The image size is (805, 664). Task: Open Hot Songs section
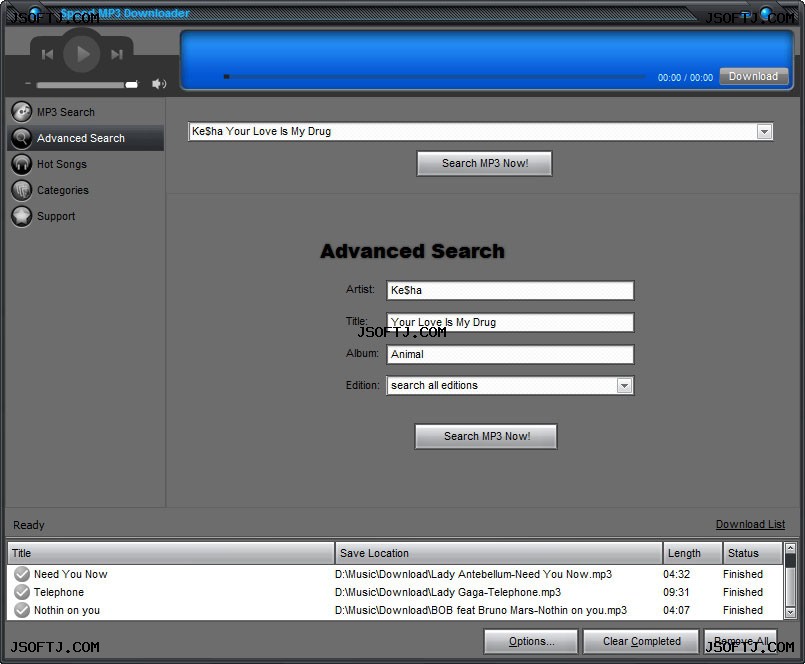(x=86, y=164)
